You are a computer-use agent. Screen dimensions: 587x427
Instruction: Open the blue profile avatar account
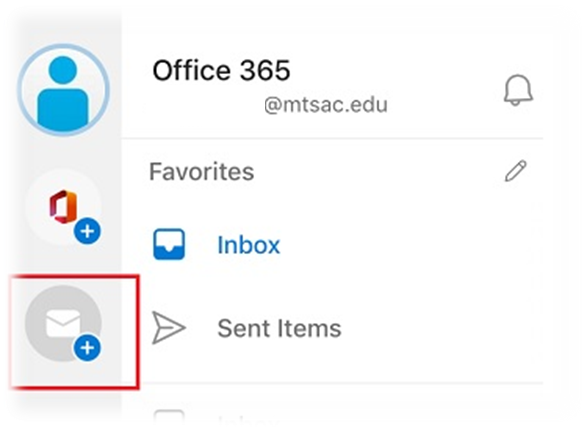click(63, 90)
